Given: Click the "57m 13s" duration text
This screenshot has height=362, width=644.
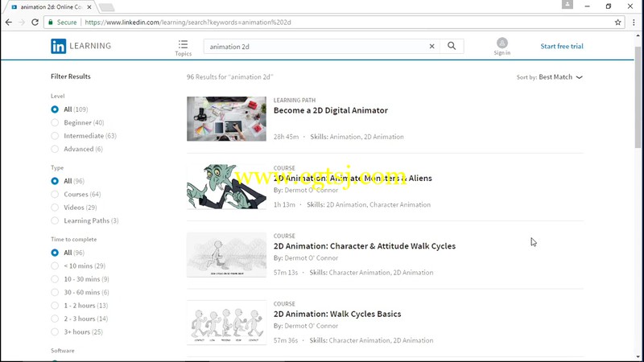Looking at the screenshot, I should click(x=286, y=272).
